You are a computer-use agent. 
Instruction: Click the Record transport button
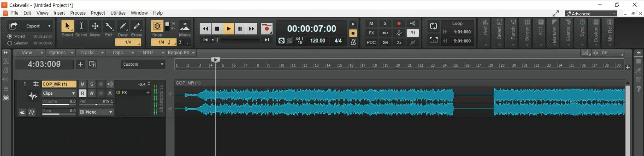click(x=267, y=29)
